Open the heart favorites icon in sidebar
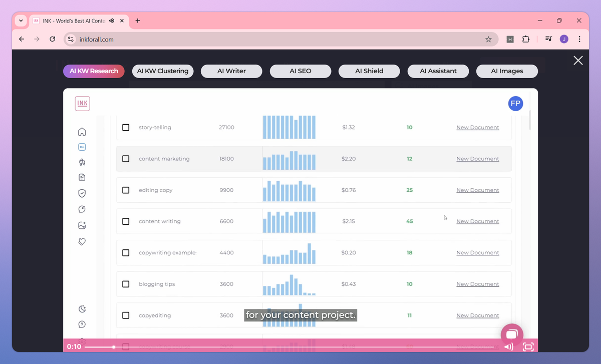This screenshot has height=364, width=601. 82,241
